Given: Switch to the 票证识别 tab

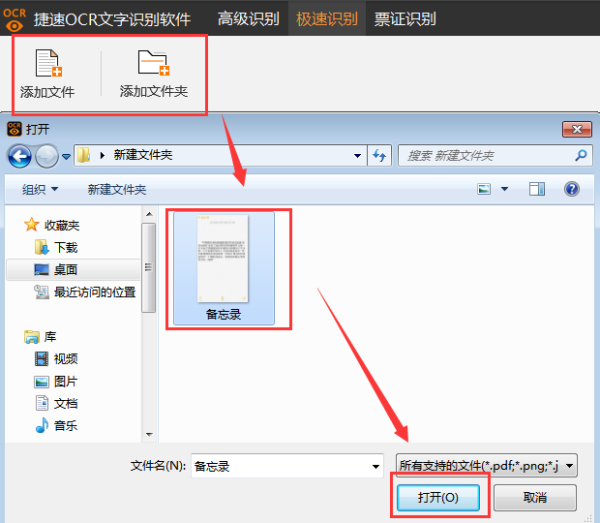Looking at the screenshot, I should tap(404, 18).
